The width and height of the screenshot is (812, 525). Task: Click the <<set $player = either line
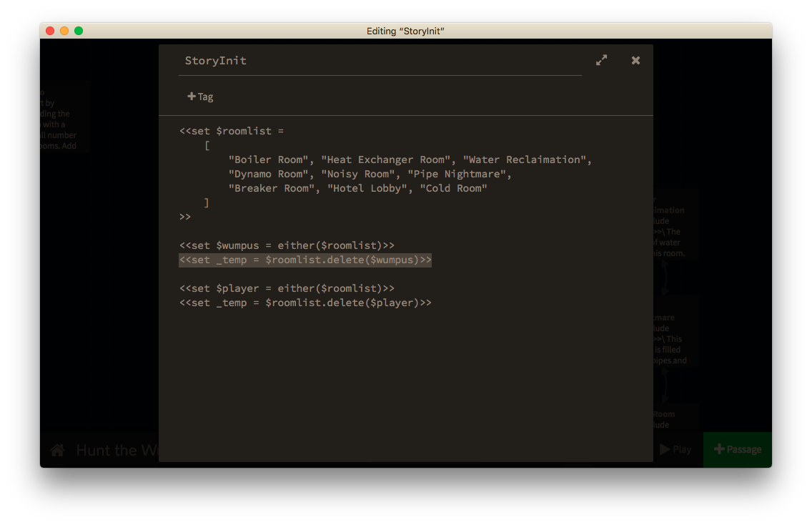[286, 288]
